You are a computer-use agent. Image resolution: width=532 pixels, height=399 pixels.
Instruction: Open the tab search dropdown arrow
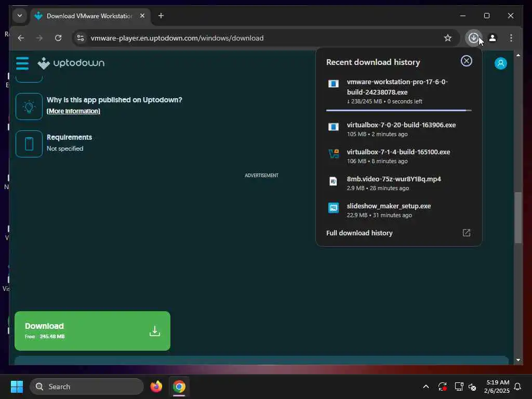pyautogui.click(x=20, y=16)
